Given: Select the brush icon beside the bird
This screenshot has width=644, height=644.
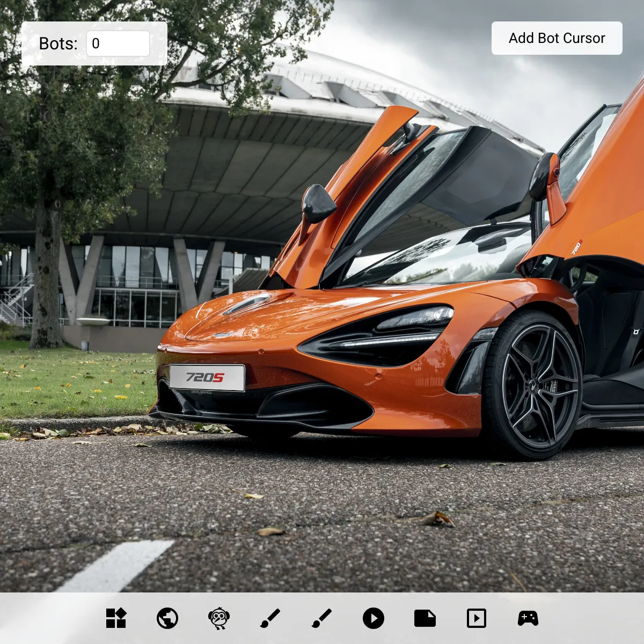Looking at the screenshot, I should click(270, 618).
